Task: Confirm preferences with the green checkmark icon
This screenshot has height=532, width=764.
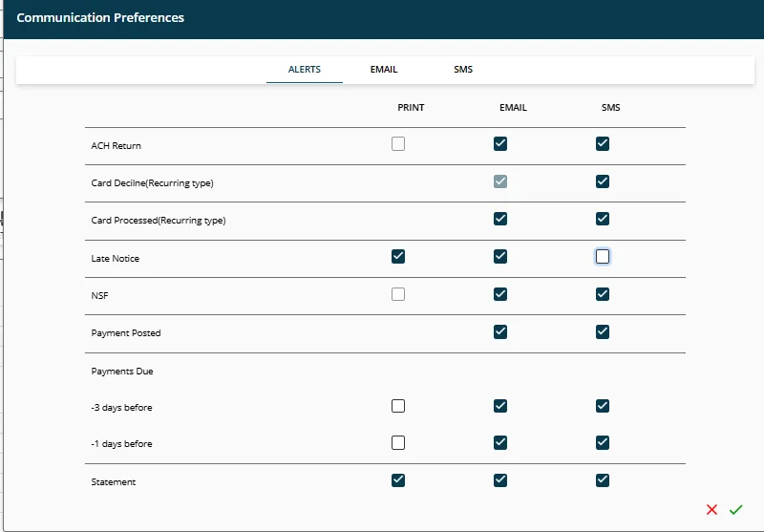Action: tap(735, 510)
